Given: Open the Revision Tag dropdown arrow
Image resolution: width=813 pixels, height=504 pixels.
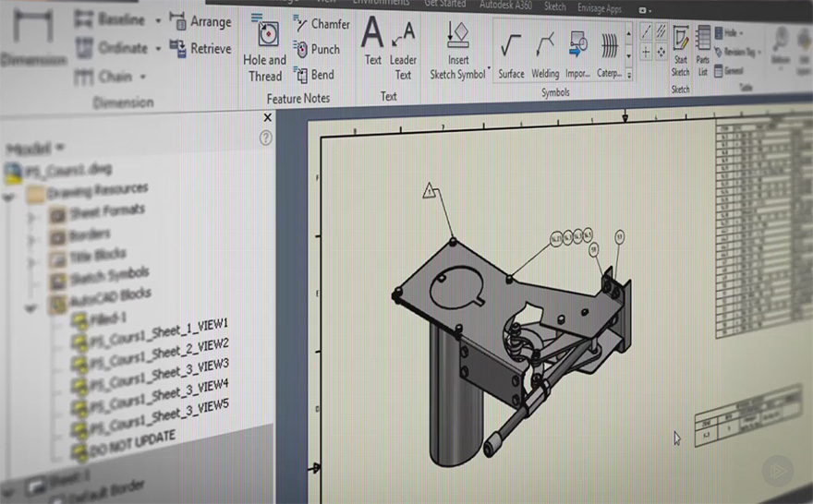Looking at the screenshot, I should pyautogui.click(x=759, y=53).
